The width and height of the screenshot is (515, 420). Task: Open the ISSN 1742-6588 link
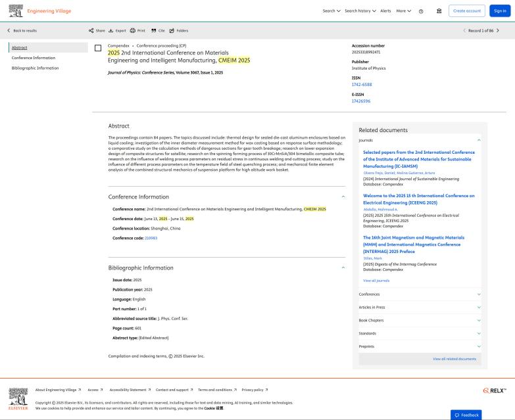click(x=362, y=85)
